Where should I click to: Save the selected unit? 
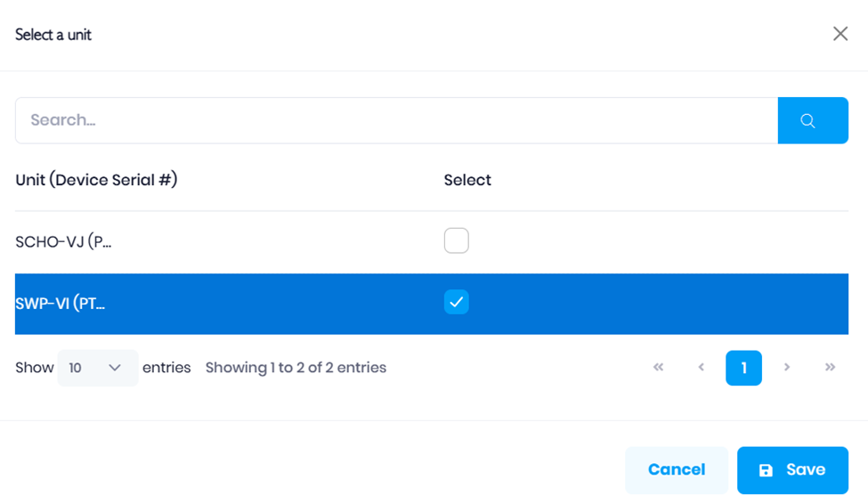point(792,469)
